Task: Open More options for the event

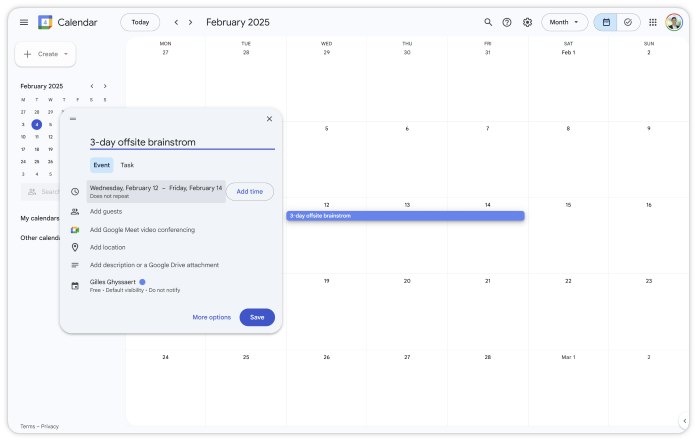Action: (x=212, y=317)
